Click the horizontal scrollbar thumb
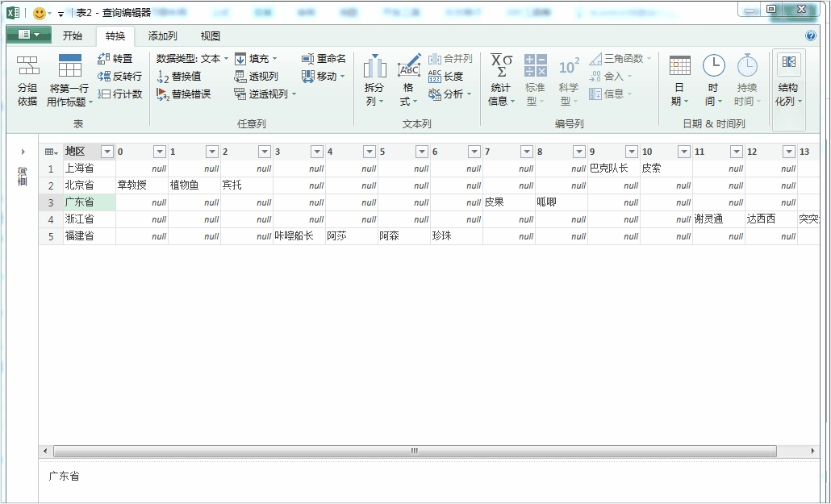This screenshot has height=504, width=831. (x=415, y=451)
